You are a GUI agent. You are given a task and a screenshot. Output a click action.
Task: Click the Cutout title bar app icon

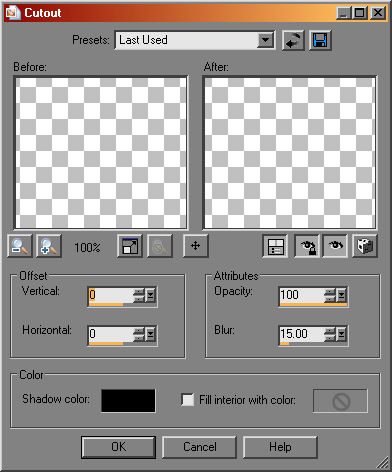[x=14, y=13]
